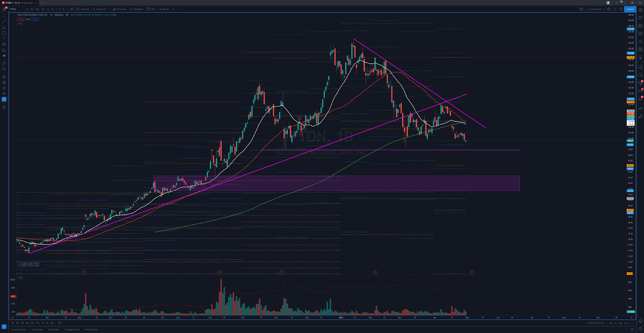The height and width of the screenshot is (333, 644).
Task: Collapse the volume pane legend
Action: (x=20, y=277)
